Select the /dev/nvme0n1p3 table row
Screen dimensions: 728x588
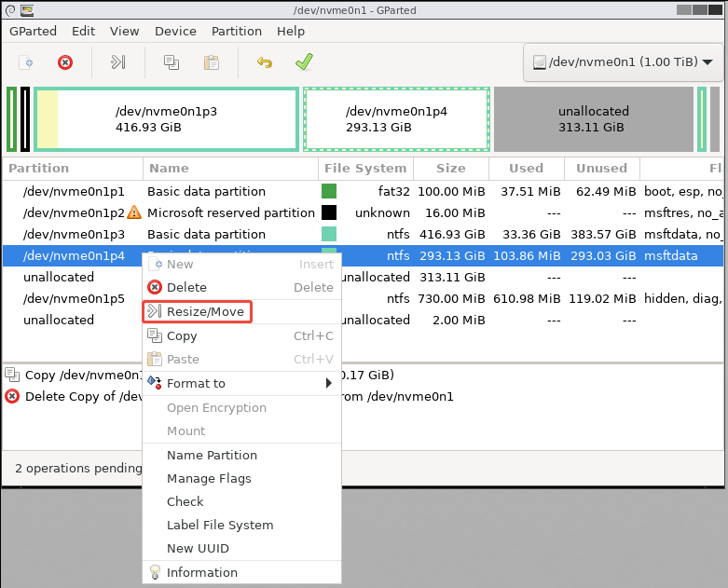363,234
